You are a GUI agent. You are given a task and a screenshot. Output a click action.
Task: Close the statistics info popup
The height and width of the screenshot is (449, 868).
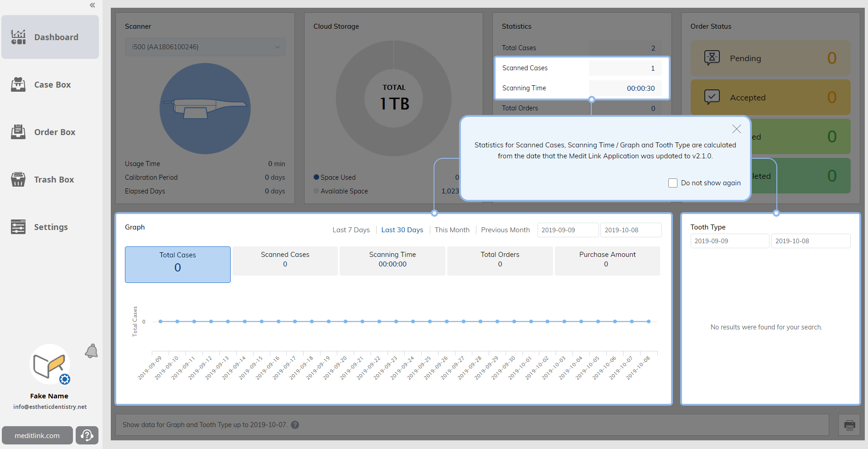(736, 129)
